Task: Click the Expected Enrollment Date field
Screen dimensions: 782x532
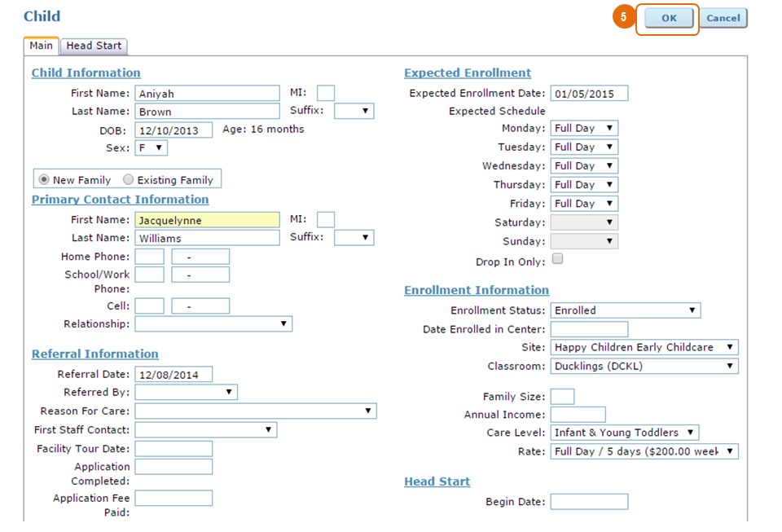Action: pyautogui.click(x=588, y=94)
